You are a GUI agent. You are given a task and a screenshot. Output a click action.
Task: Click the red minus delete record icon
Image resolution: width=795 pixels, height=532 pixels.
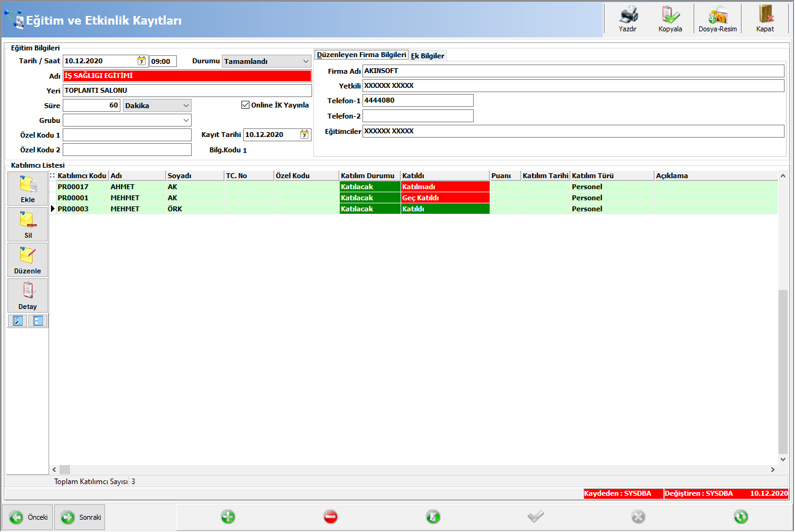coord(331,517)
